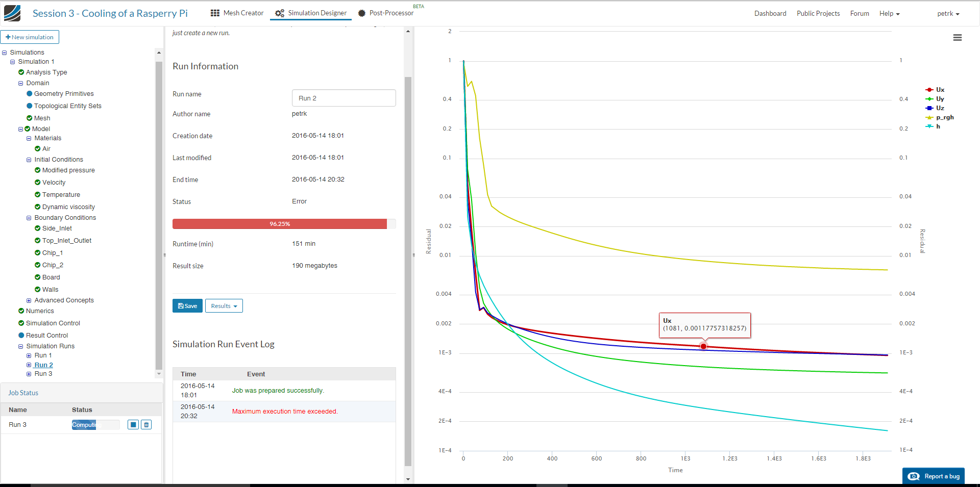Click the Chip_2 check icon
980x487 pixels.
38,265
